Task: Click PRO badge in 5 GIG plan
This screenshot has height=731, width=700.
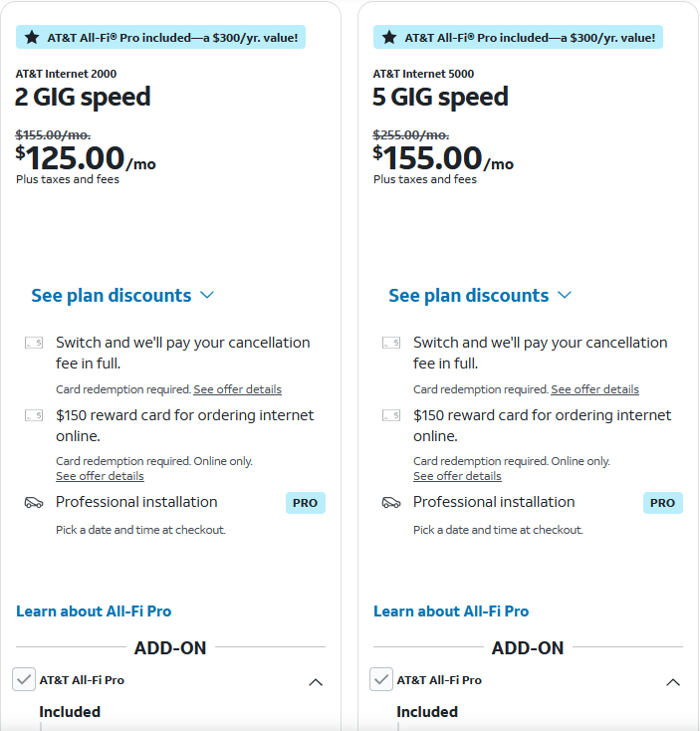Action: pos(663,503)
